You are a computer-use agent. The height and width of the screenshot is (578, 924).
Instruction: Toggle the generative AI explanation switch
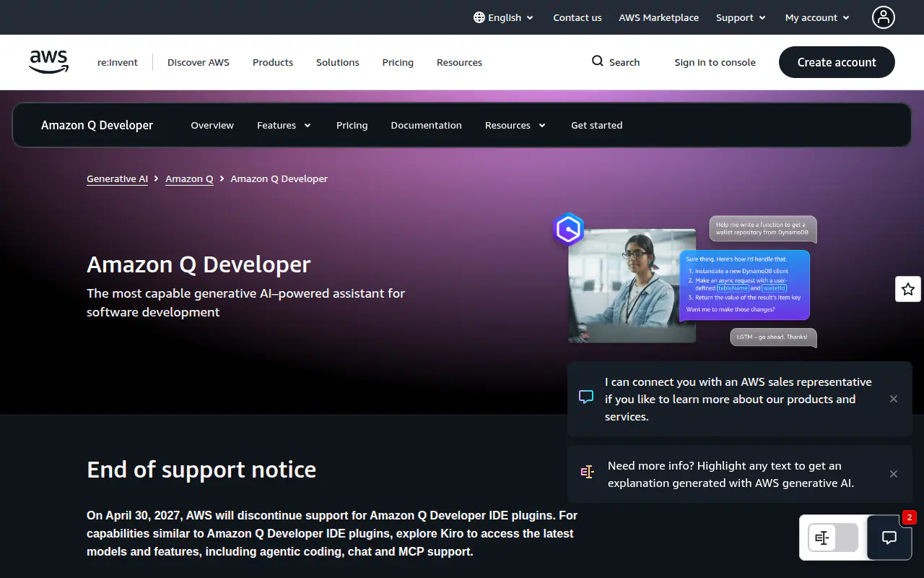click(833, 538)
